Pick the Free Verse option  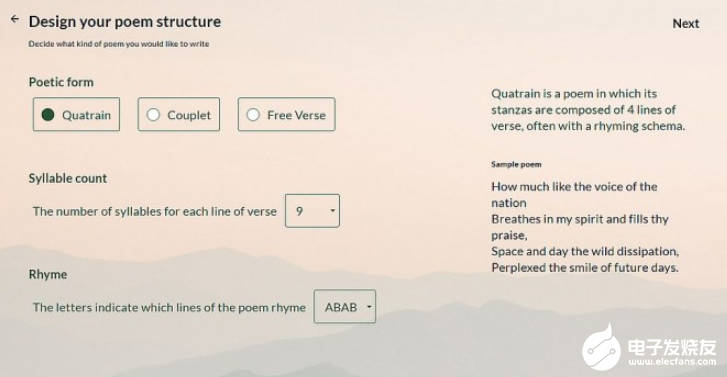pos(287,114)
